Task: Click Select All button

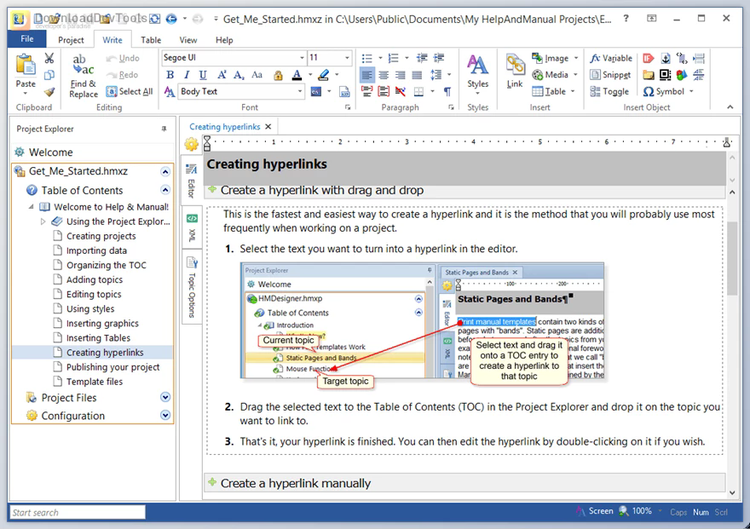Action: coord(130,91)
